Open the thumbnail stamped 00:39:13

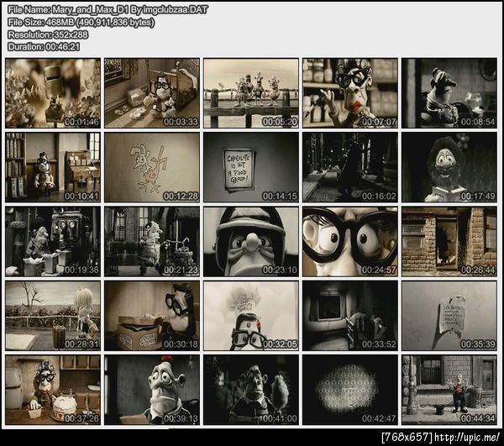pos(152,390)
